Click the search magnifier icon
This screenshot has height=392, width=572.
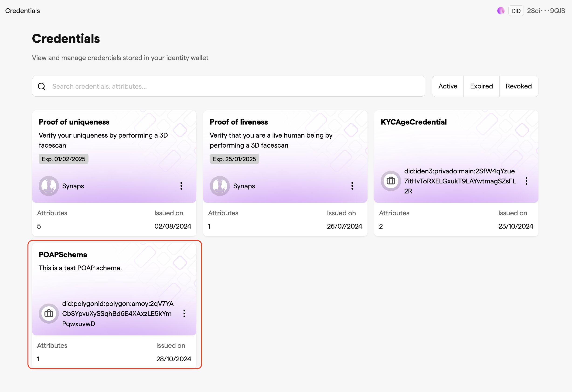[42, 86]
